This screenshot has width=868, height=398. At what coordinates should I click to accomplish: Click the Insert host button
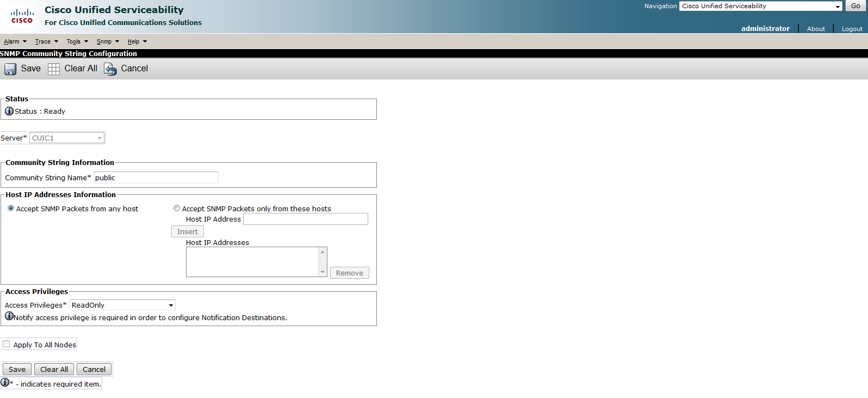[188, 231]
